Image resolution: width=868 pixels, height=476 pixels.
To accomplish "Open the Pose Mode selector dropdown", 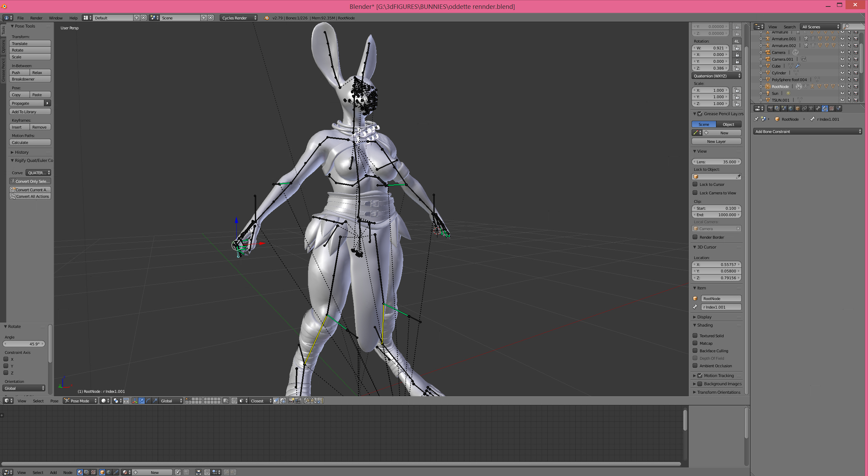I will pos(81,401).
